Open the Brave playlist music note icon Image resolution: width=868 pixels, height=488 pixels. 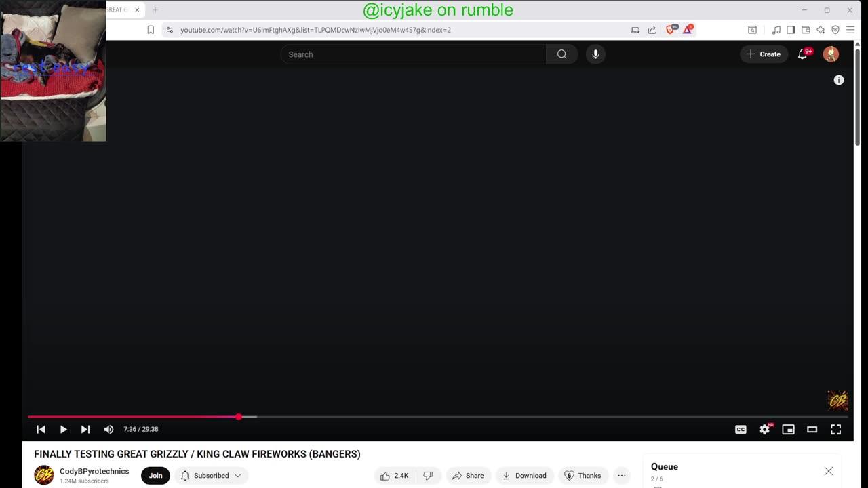pos(776,30)
